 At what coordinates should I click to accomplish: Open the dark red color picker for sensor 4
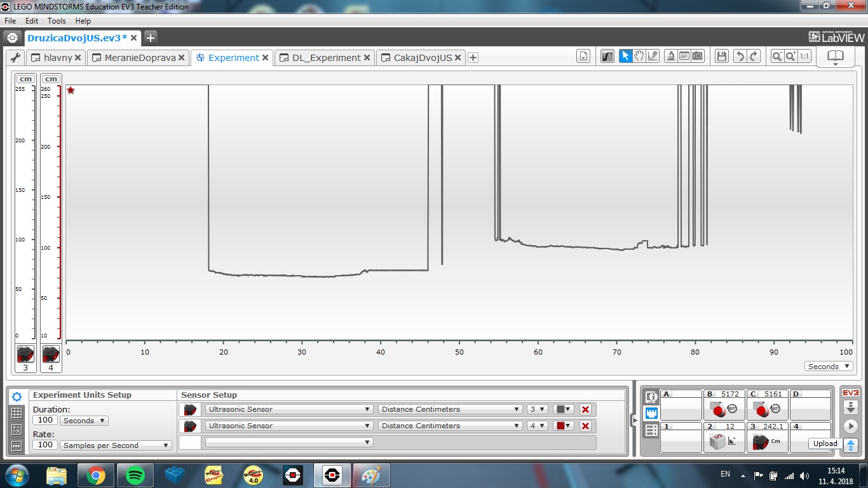pos(564,426)
